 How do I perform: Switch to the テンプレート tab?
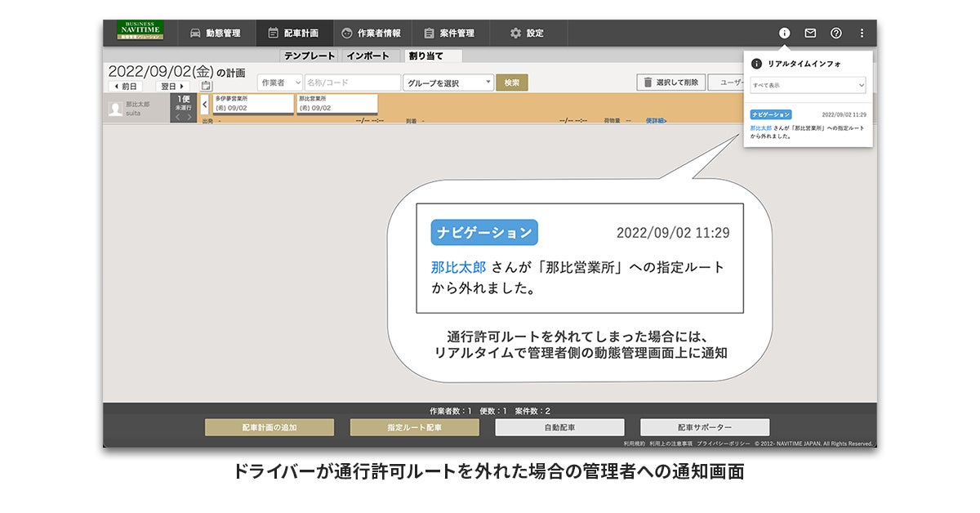(x=310, y=56)
